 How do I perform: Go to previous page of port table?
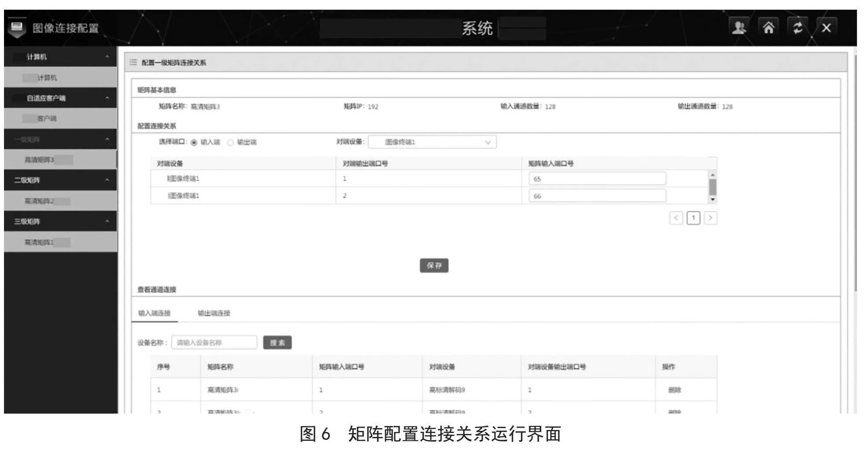tap(676, 218)
